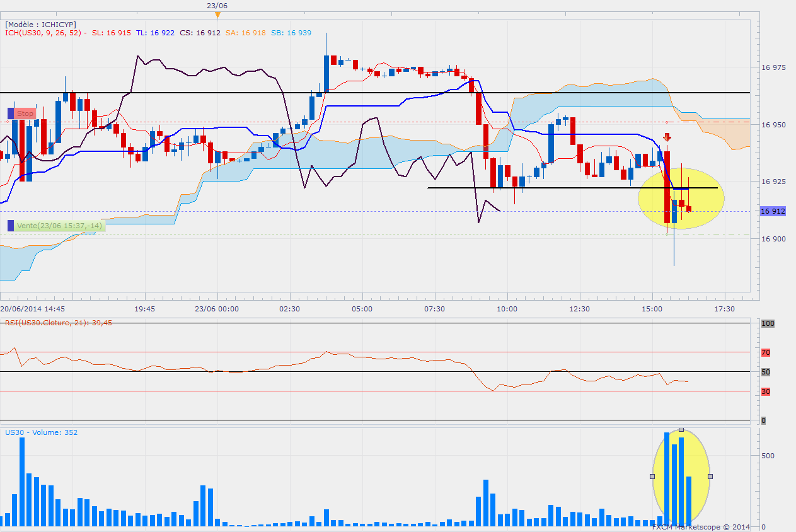Click the red down arrow above the candle

(667, 137)
